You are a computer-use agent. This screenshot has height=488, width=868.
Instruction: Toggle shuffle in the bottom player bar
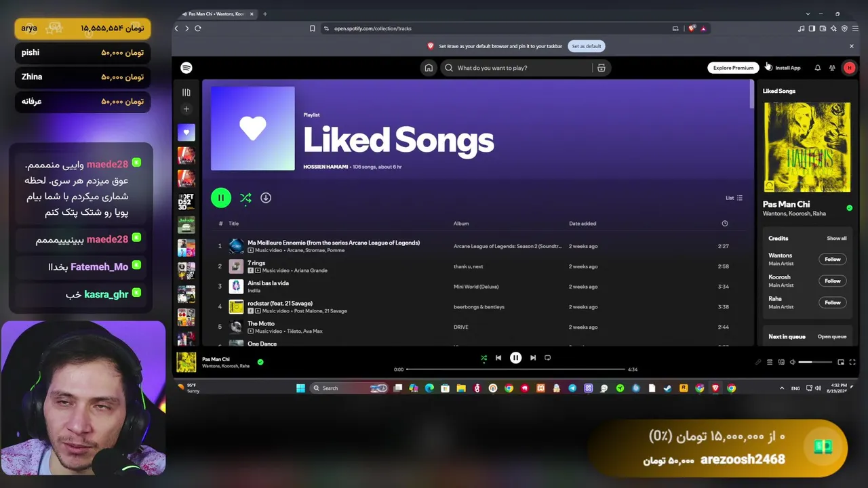[484, 358]
